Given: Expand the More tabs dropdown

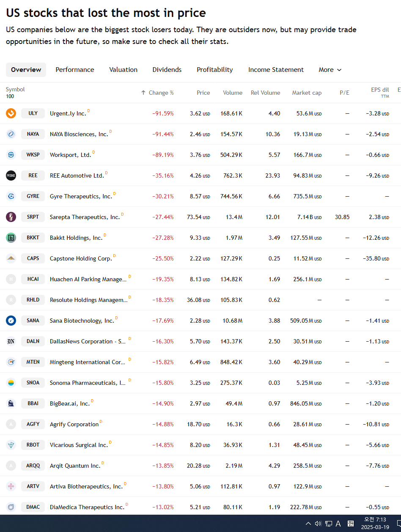Looking at the screenshot, I should pyautogui.click(x=330, y=70).
